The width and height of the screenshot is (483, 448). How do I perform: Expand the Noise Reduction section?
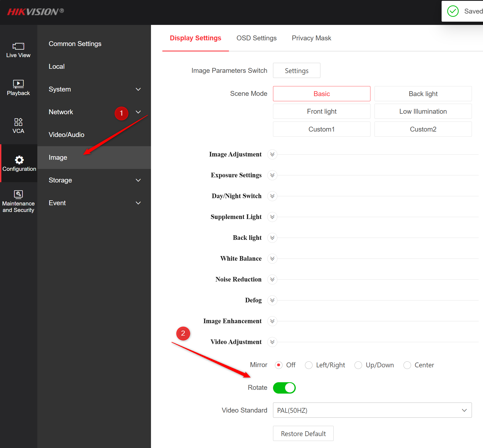(272, 280)
